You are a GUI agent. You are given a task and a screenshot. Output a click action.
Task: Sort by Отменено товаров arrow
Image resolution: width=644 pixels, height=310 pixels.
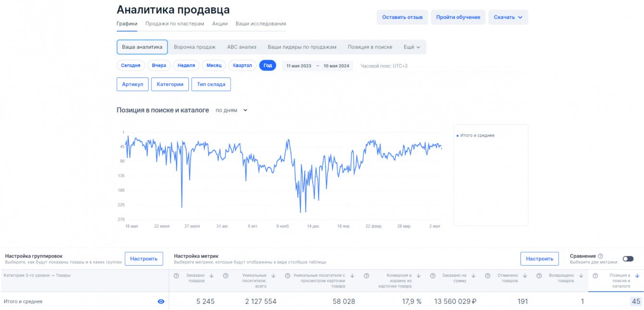[x=525, y=276]
